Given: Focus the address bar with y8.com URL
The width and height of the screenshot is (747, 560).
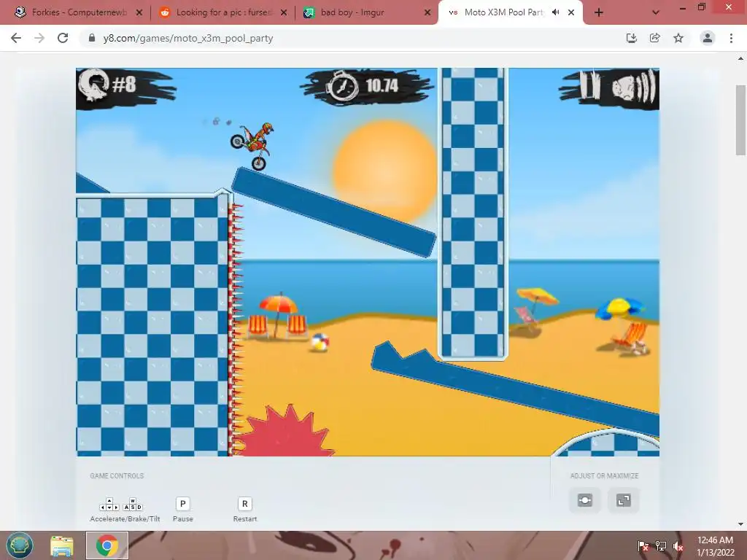Looking at the screenshot, I should 352,38.
